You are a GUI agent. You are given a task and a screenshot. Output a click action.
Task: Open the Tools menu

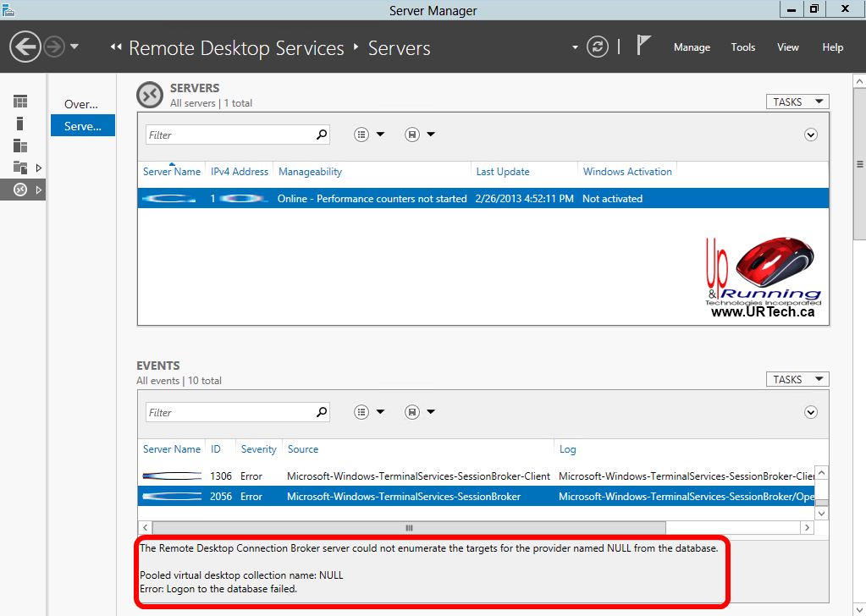(743, 47)
